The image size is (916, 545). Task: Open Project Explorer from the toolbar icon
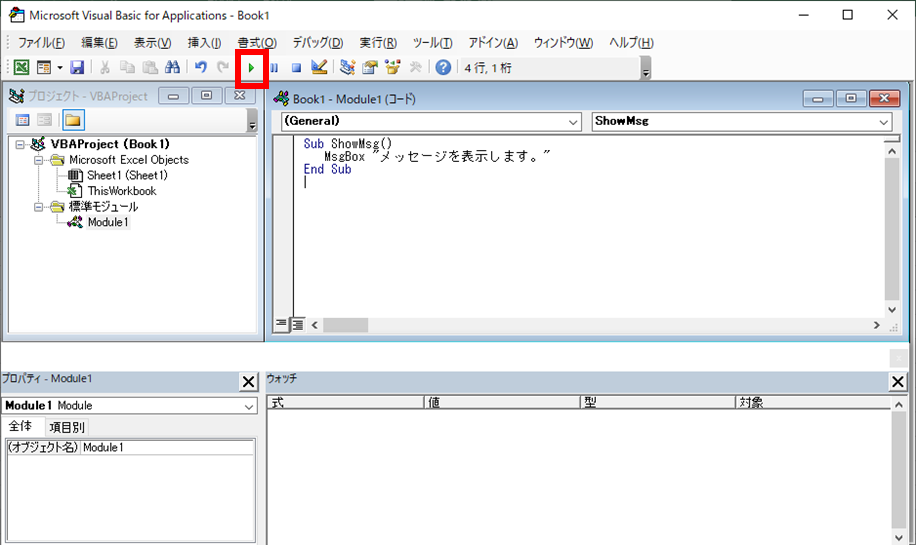[x=348, y=68]
